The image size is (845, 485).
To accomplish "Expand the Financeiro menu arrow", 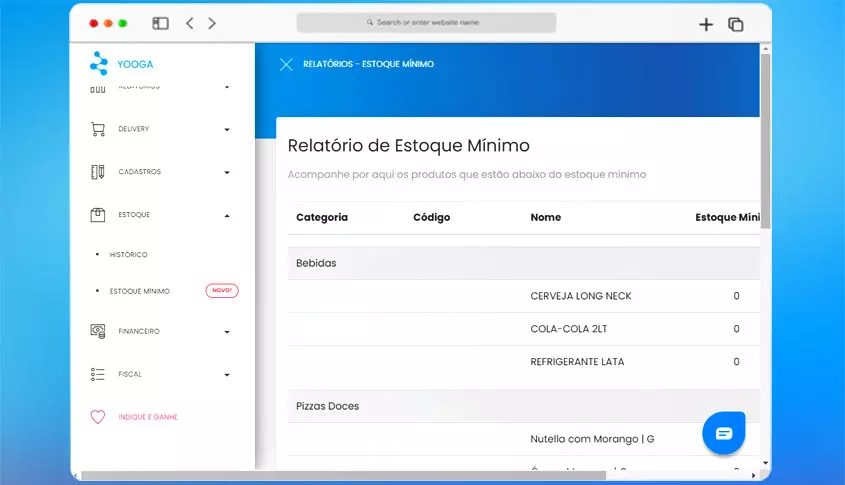I will tap(227, 332).
